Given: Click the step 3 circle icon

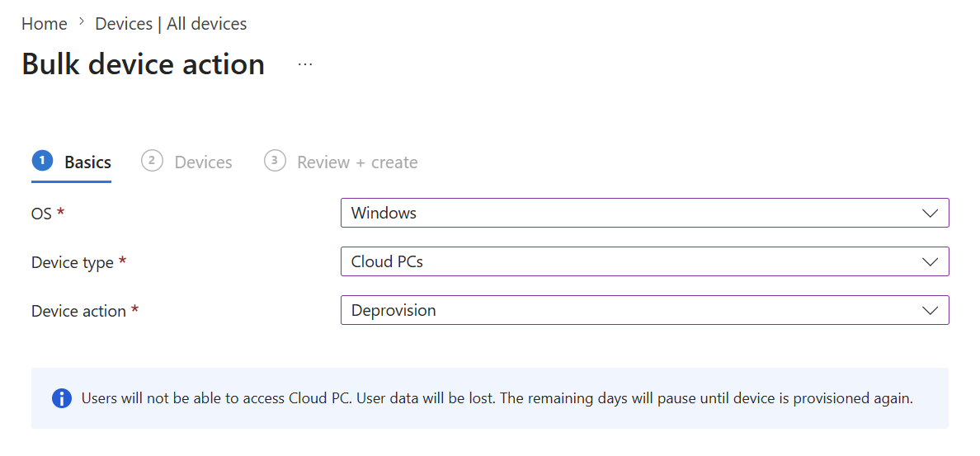Looking at the screenshot, I should coord(275,161).
